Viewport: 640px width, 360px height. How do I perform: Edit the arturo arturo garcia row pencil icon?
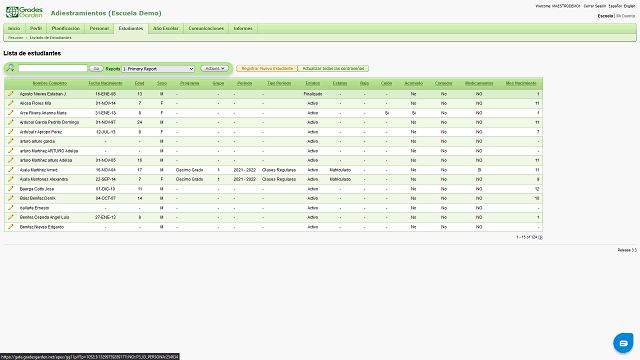(x=11, y=141)
